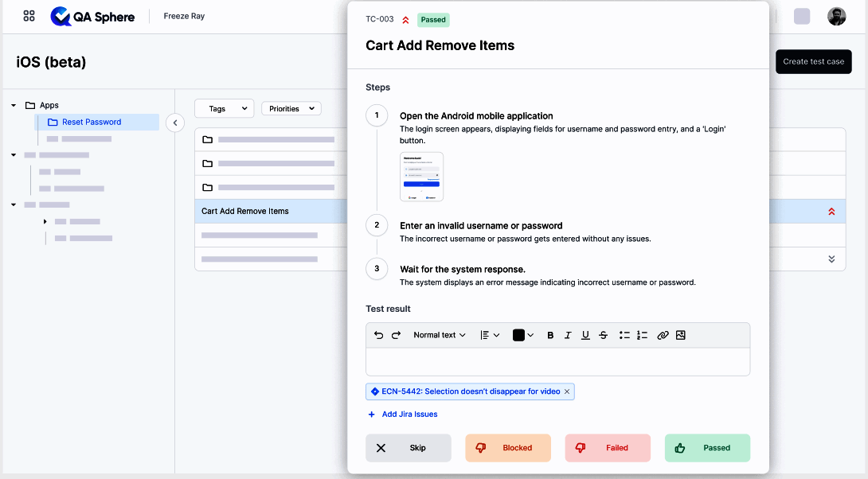The height and width of the screenshot is (479, 868).
Task: Open the text color picker in the editor
Action: point(523,335)
